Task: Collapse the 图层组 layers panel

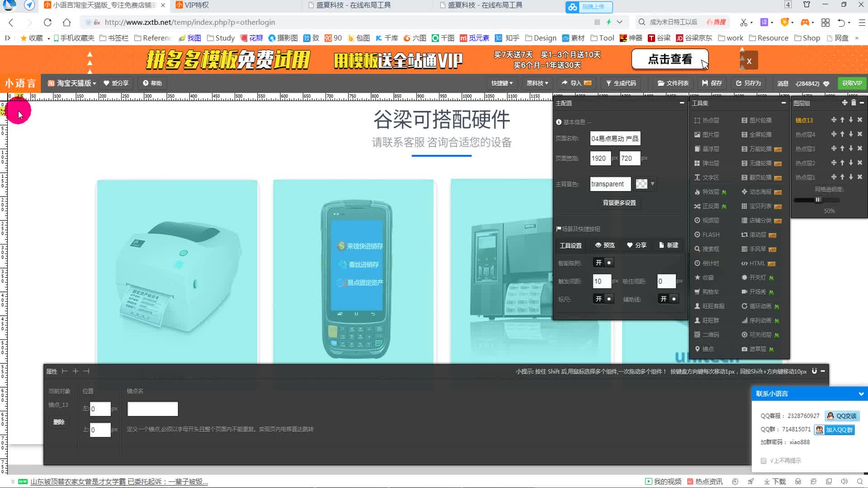Action: coord(862,103)
